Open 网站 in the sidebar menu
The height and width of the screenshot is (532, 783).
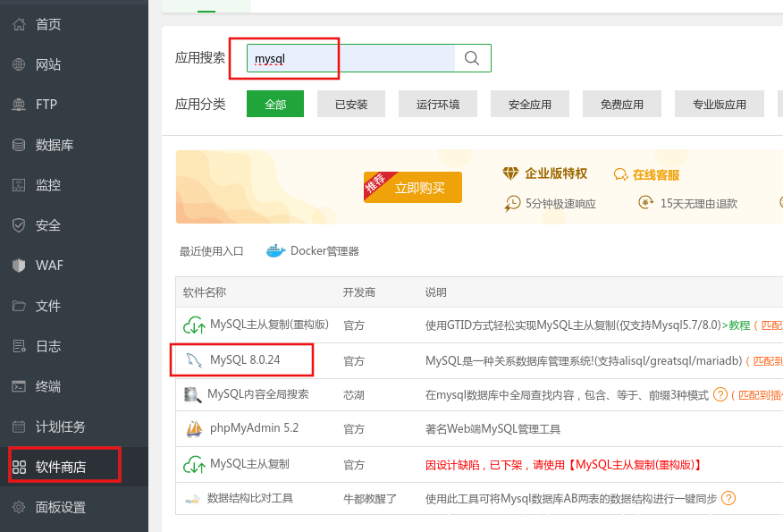[48, 64]
